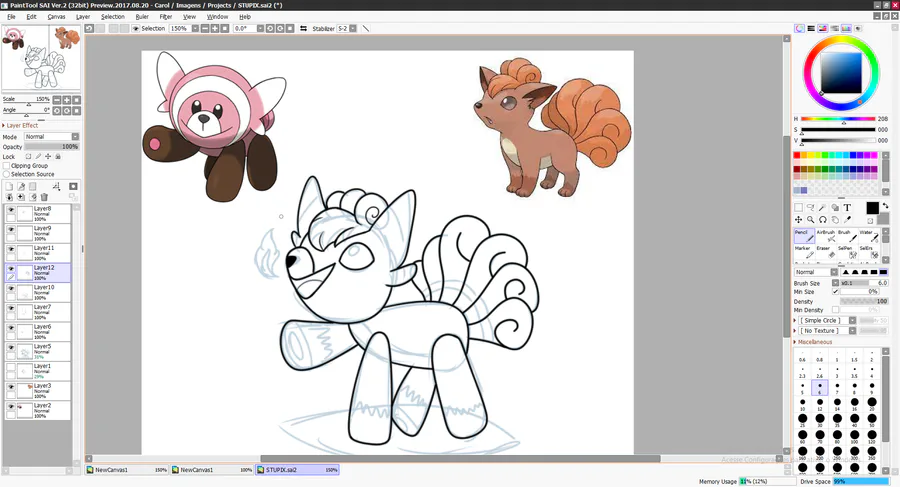The width and height of the screenshot is (900, 487).
Task: Pick the 6 brush size preset
Action: pos(820,388)
